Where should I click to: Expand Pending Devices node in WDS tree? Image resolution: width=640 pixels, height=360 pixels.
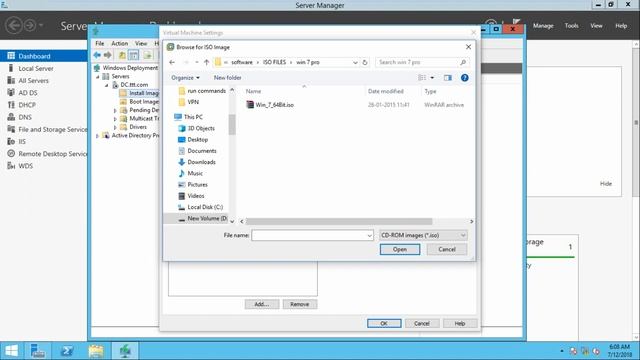[x=115, y=111]
